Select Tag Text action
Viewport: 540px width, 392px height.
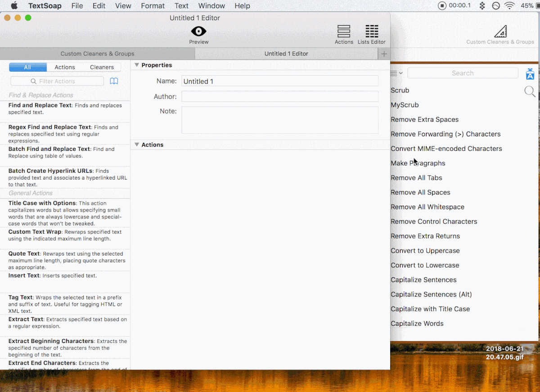[x=65, y=304]
